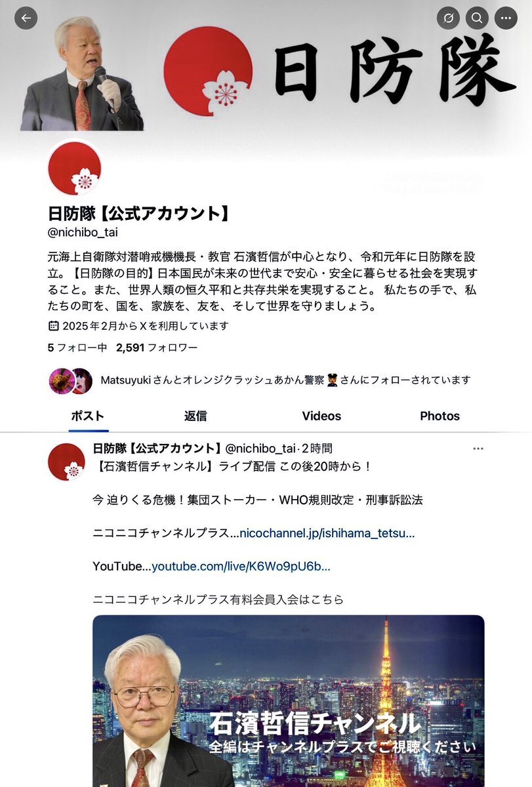
Task: View the 2,591 フォロワー list
Action: [x=157, y=348]
